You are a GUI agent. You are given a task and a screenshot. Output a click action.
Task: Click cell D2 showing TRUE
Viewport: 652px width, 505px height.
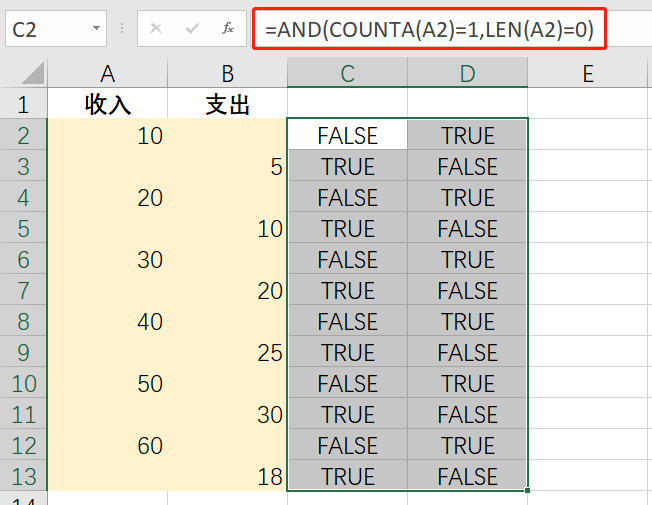coord(467,134)
